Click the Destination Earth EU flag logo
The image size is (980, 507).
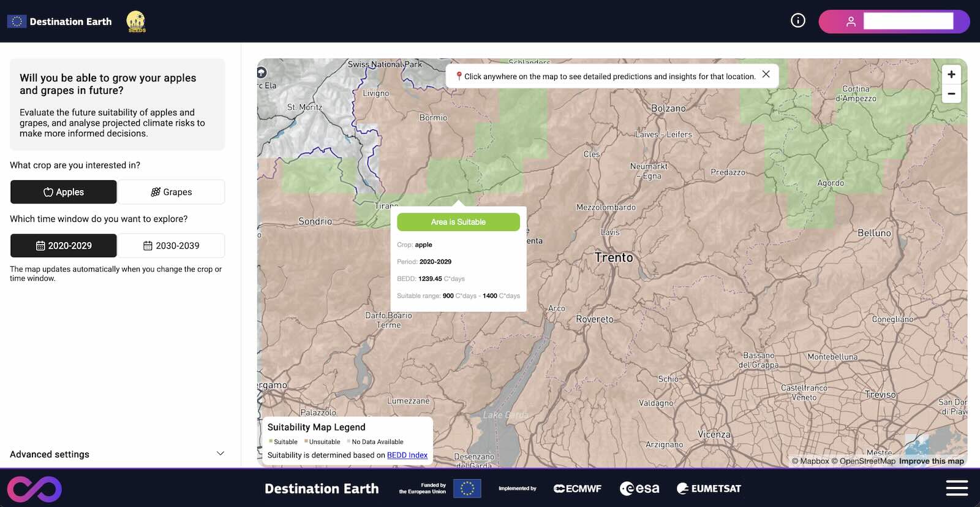pos(17,21)
